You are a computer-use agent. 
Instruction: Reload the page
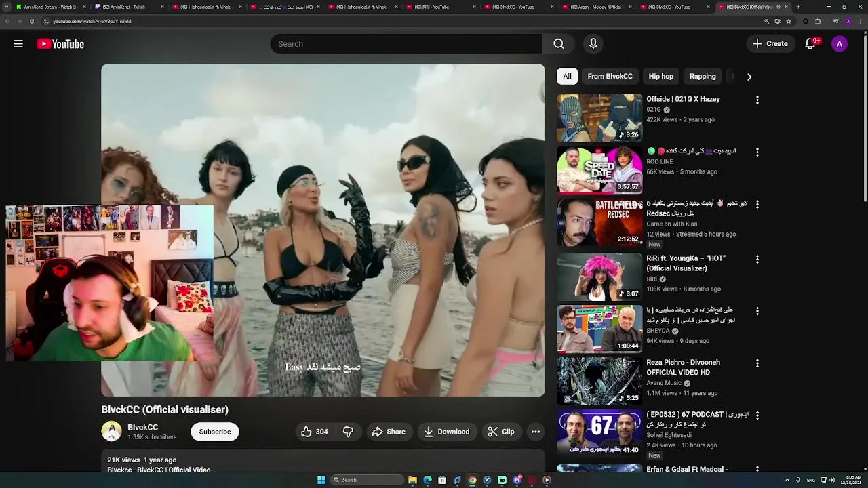31,21
